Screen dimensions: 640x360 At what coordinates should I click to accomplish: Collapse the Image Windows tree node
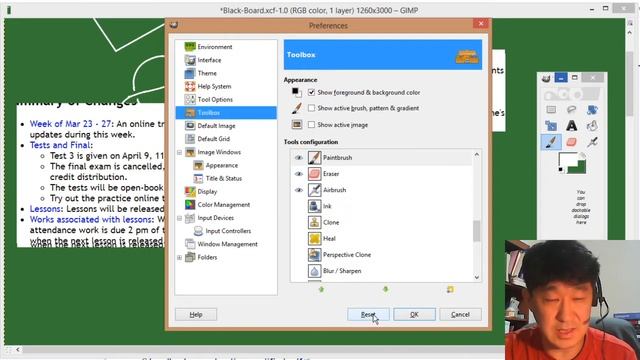179,152
